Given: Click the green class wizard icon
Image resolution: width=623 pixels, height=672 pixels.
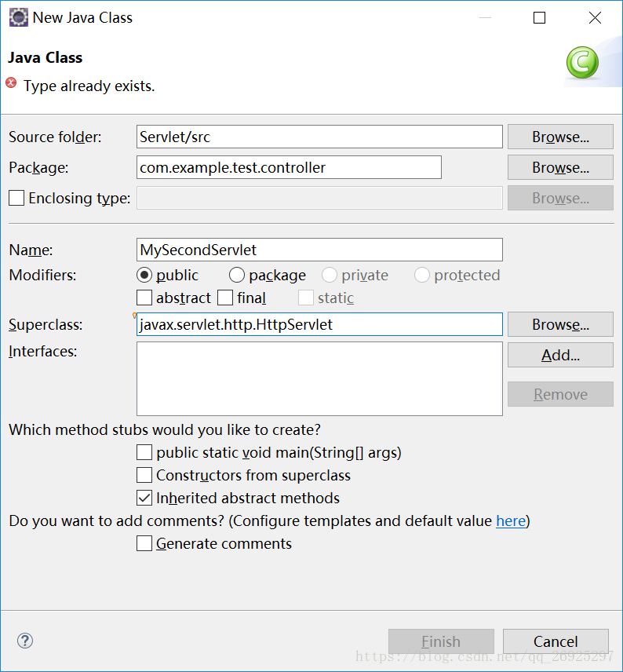Looking at the screenshot, I should pyautogui.click(x=582, y=63).
